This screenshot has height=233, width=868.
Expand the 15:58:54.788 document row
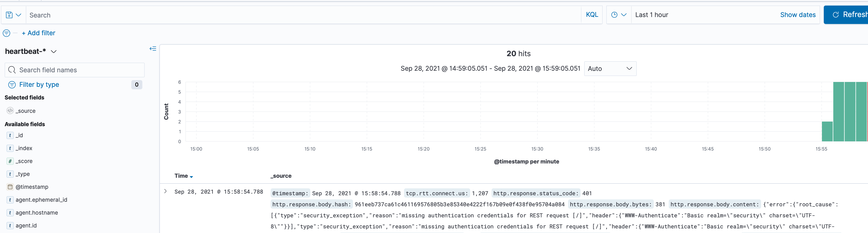pos(165,191)
